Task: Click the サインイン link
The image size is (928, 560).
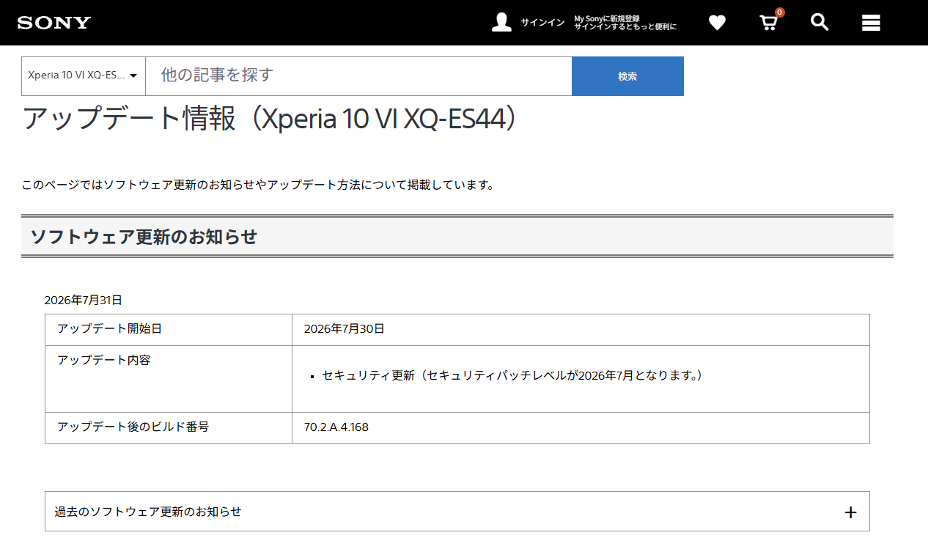Action: (x=542, y=23)
